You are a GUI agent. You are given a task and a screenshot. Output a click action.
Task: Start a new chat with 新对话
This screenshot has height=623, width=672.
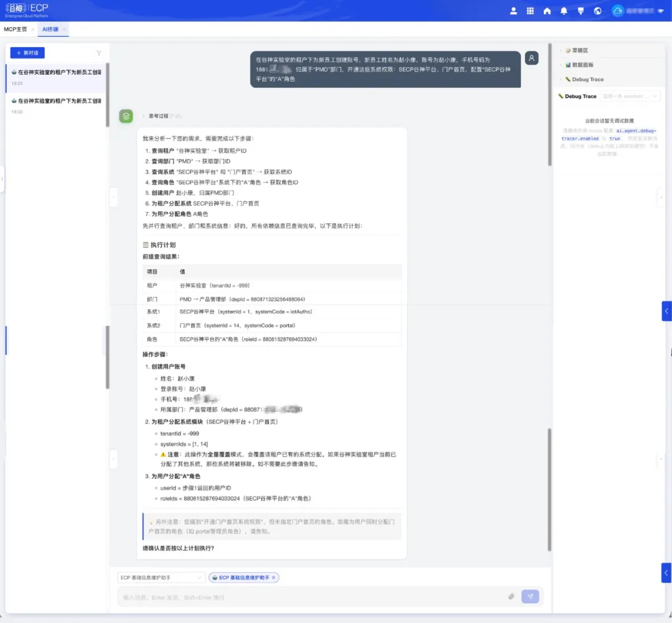click(27, 53)
